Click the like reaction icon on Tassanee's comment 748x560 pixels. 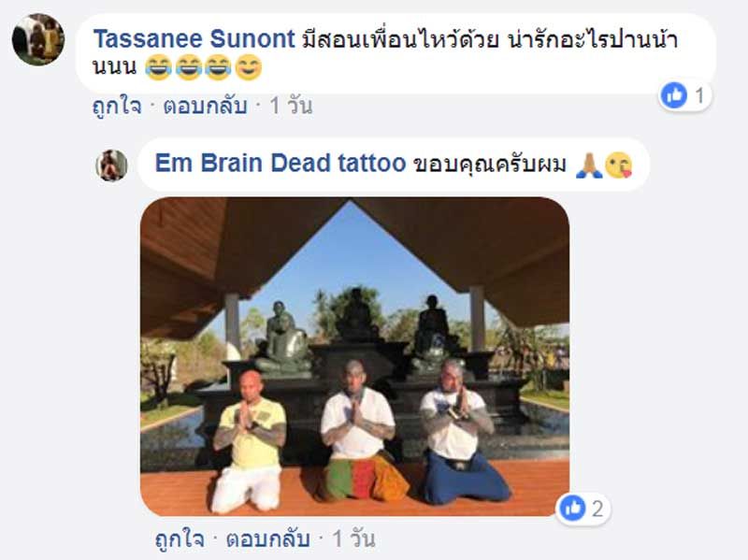pyautogui.click(x=674, y=95)
